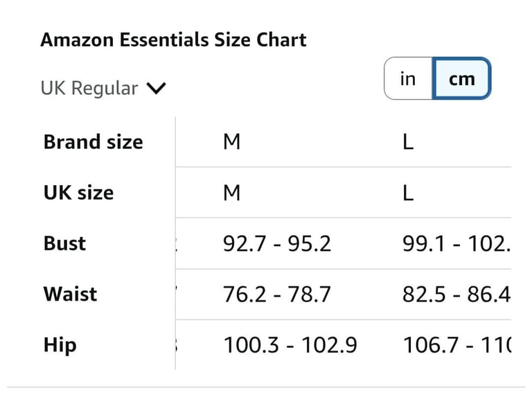
Task: Switch units to inches
Action: (408, 78)
